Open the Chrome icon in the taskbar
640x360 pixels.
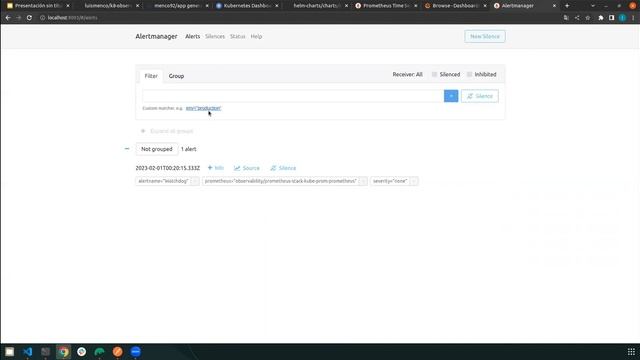(63, 351)
